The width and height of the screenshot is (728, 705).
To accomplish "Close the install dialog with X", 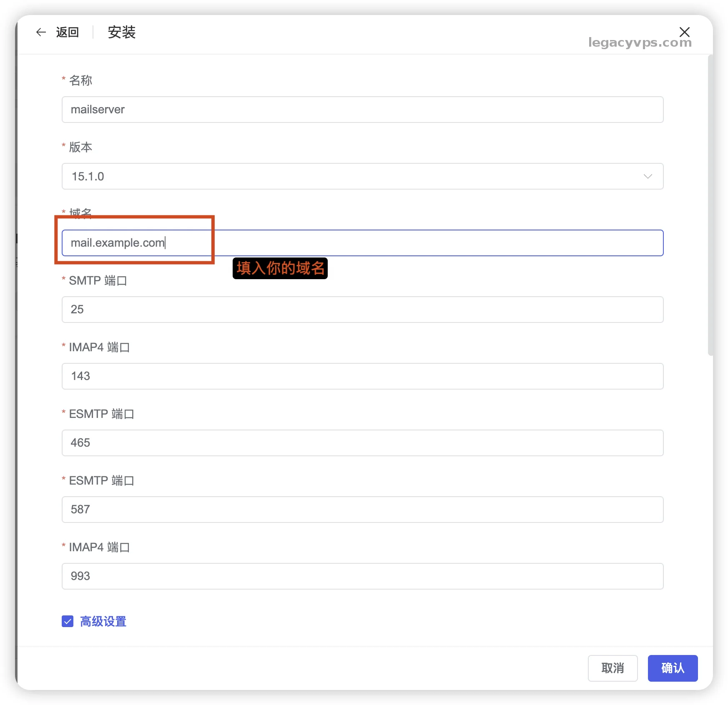I will [x=684, y=32].
